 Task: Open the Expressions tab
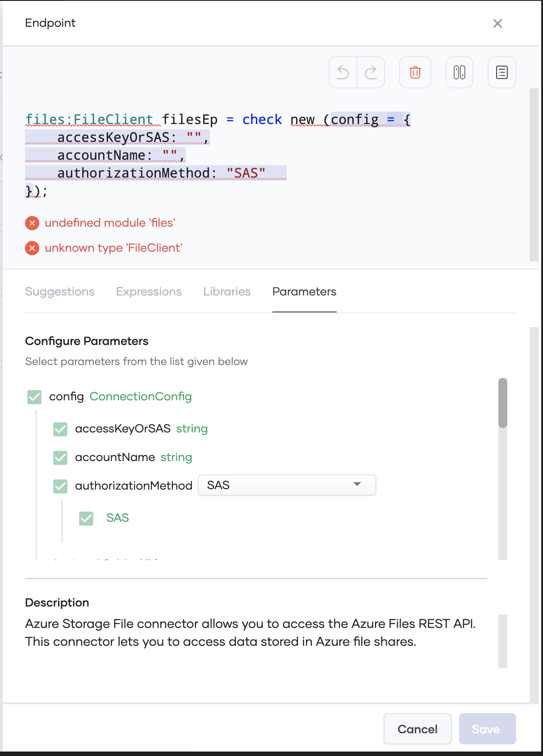click(149, 292)
